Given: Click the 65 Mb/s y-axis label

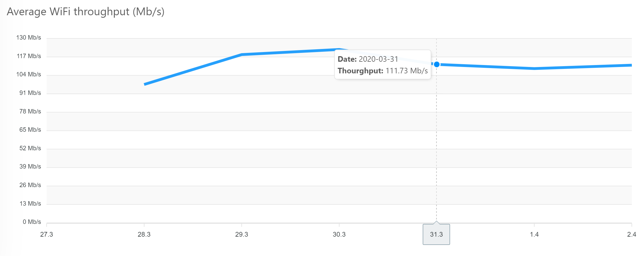Looking at the screenshot, I should 30,130.
